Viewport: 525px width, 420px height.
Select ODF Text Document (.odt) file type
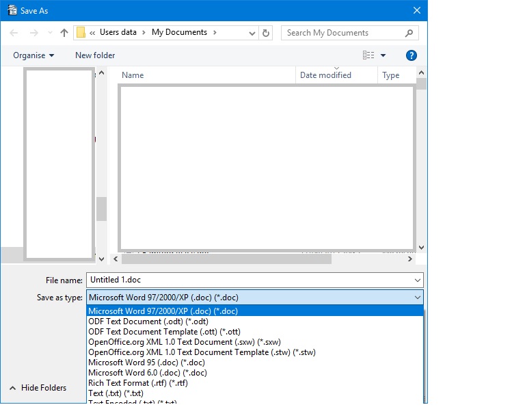click(x=148, y=321)
